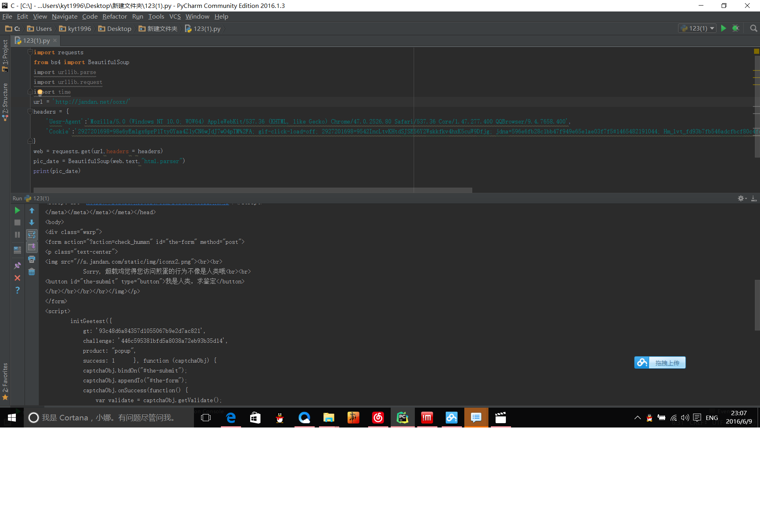Open the Edit menu
Viewport: 760px width, 532px height.
pos(22,17)
